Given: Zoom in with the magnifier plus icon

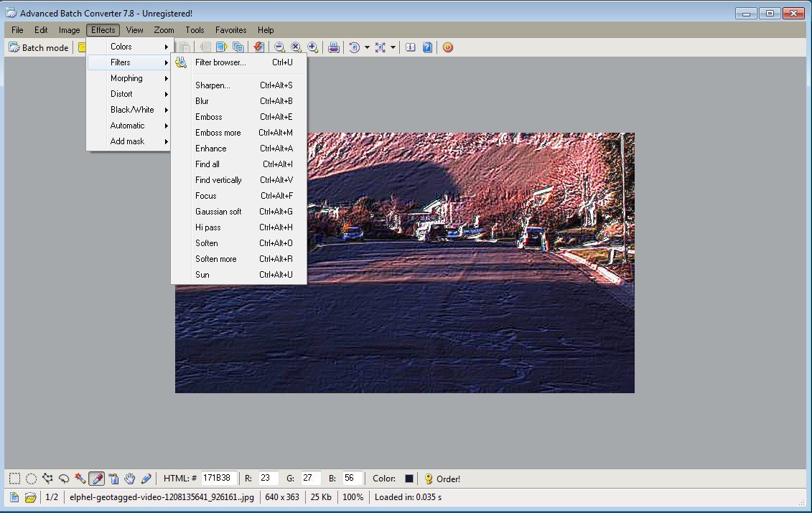Looking at the screenshot, I should coord(314,47).
